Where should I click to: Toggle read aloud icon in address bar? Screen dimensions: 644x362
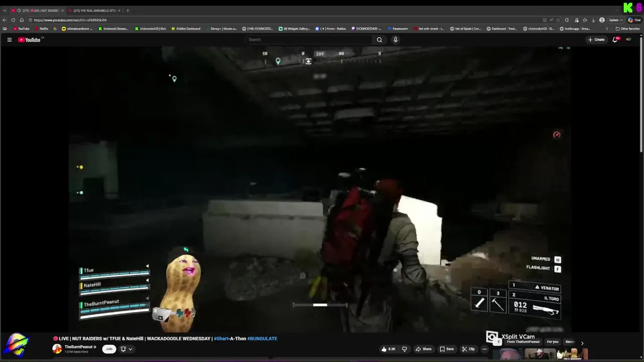[551, 20]
